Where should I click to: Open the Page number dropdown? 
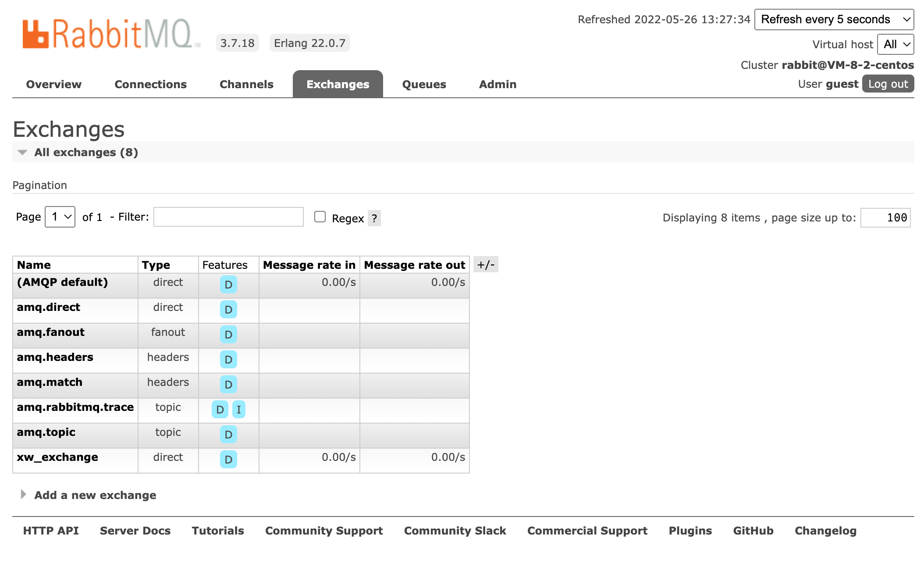pyautogui.click(x=60, y=217)
